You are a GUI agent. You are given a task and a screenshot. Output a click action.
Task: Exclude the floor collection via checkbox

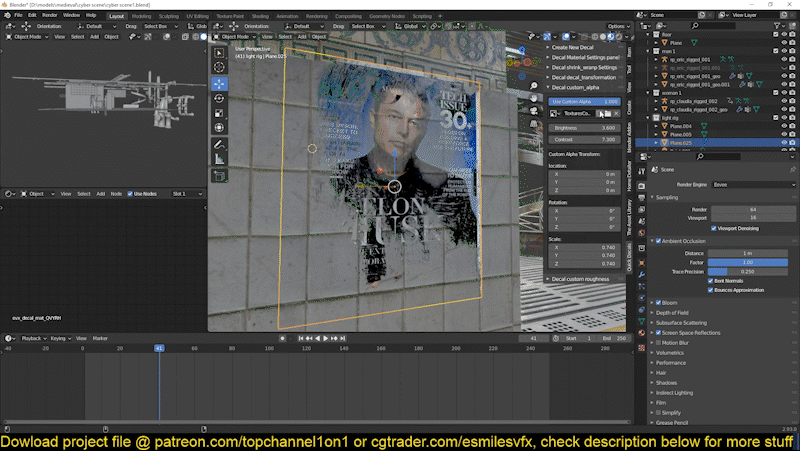pos(776,35)
